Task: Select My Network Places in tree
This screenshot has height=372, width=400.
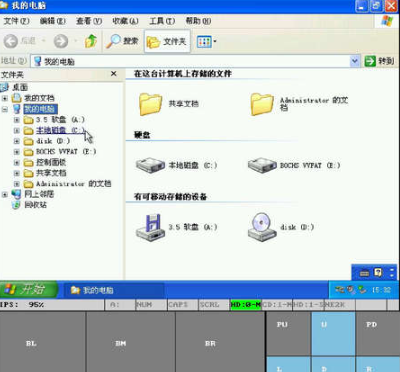Action: click(x=39, y=194)
